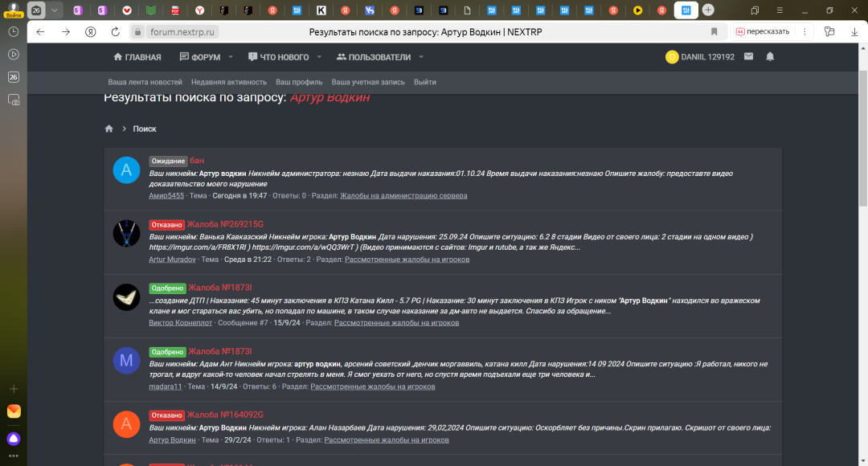Open the thread titled бан
Screen dimensions: 868x466
197,161
